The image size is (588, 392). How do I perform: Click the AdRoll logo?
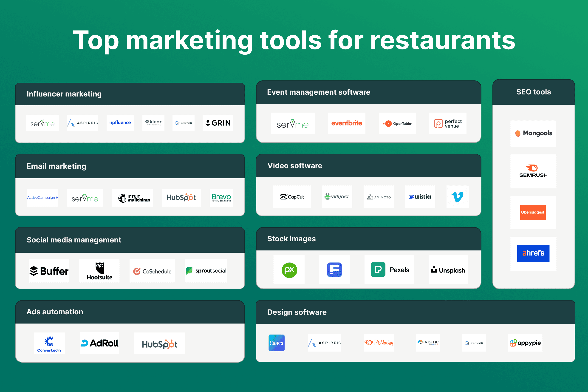[x=100, y=343]
